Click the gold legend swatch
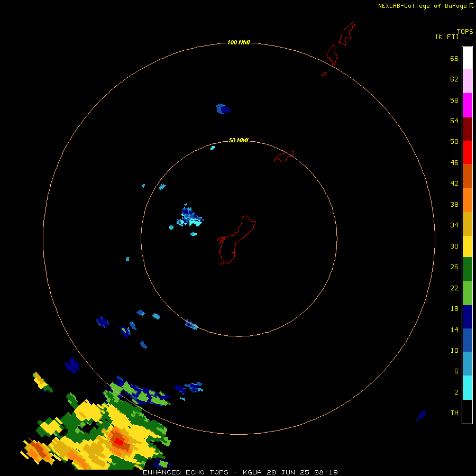This screenshot has height=476, width=476. tap(467, 224)
